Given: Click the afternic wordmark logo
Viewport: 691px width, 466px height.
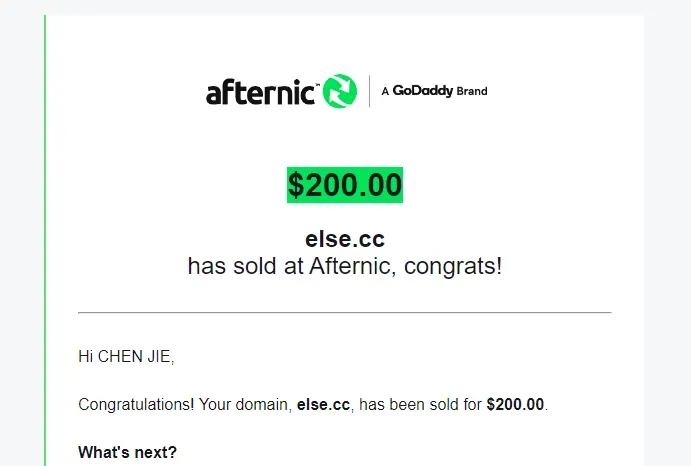Looking at the screenshot, I should (x=260, y=91).
